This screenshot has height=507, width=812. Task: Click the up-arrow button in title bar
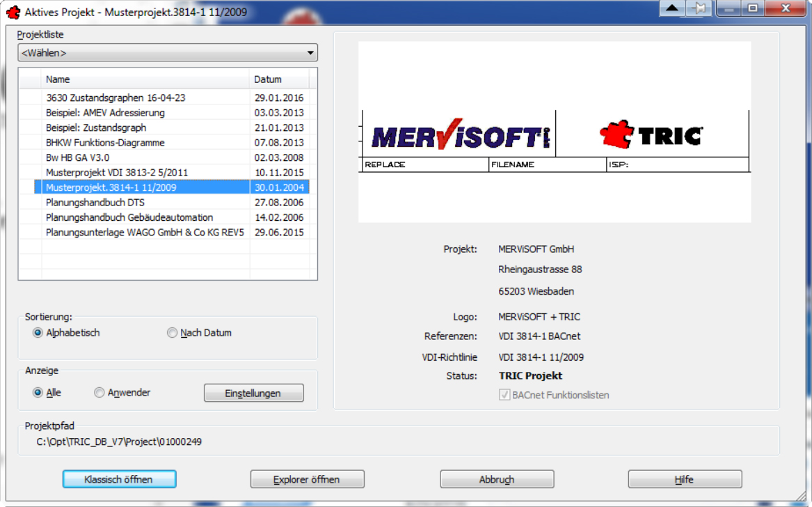click(x=672, y=8)
